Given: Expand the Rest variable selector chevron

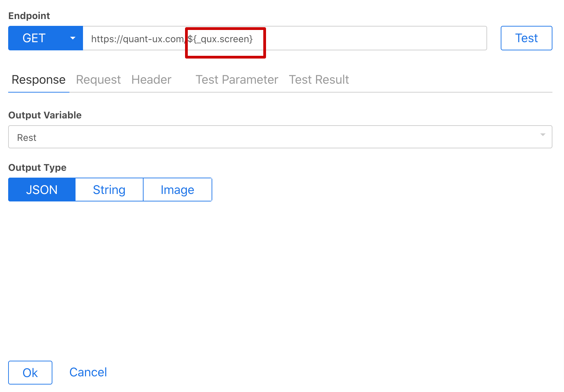Looking at the screenshot, I should [x=543, y=135].
